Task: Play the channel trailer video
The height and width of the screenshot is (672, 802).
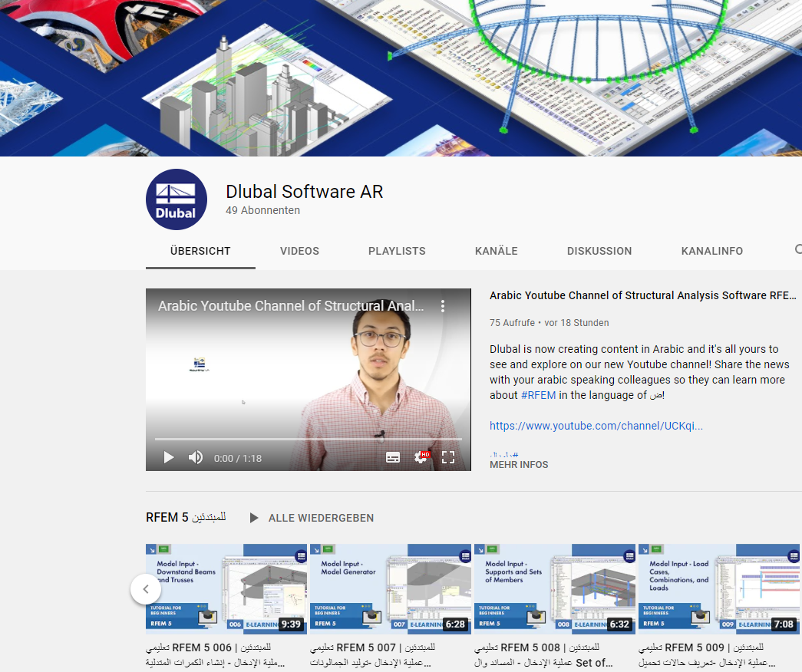Action: [x=168, y=457]
